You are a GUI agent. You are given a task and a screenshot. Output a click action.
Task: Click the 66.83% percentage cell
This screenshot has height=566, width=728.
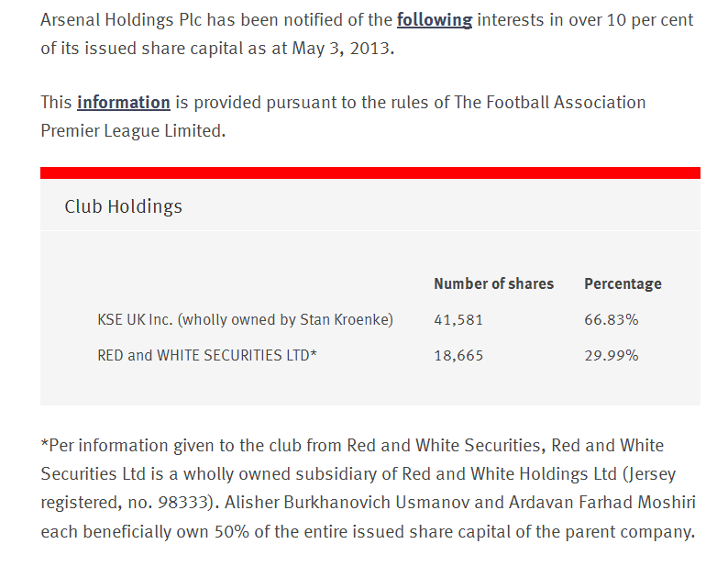click(611, 320)
